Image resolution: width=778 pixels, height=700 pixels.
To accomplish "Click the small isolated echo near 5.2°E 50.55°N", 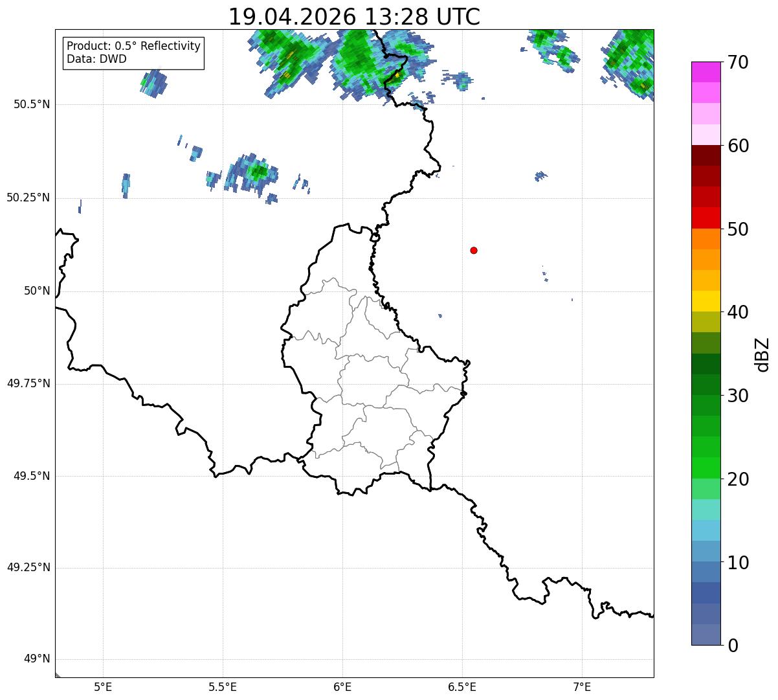I will click(154, 83).
